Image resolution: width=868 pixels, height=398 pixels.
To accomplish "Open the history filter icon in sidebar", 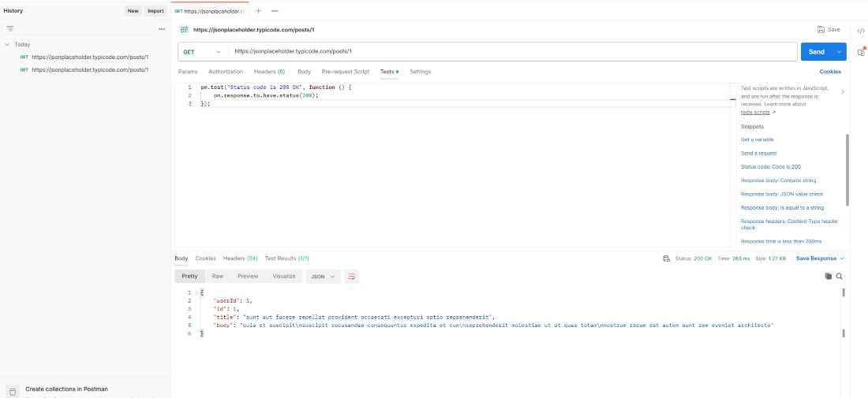I will coord(10,28).
